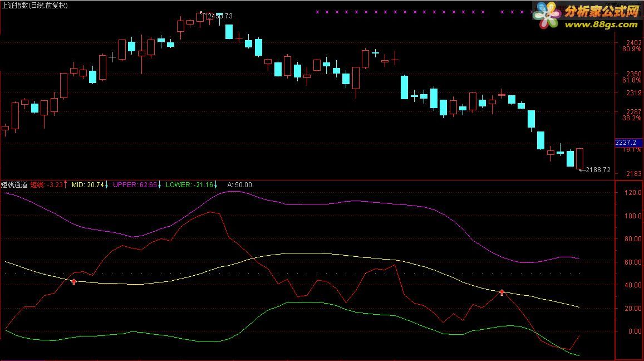644x361 pixels.
Task: Click the down arrow after MID 20.74
Action: coord(106,185)
